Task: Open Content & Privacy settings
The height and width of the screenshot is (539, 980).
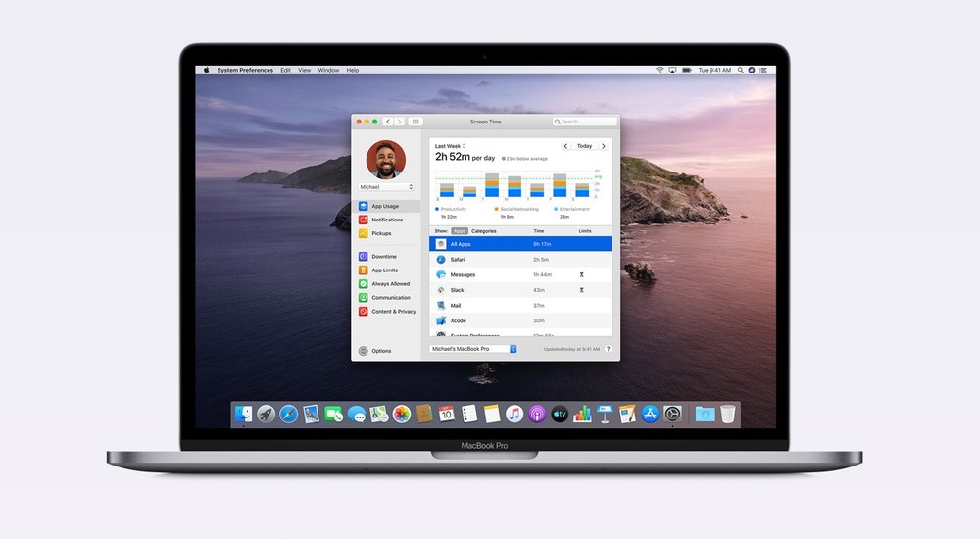Action: [392, 312]
